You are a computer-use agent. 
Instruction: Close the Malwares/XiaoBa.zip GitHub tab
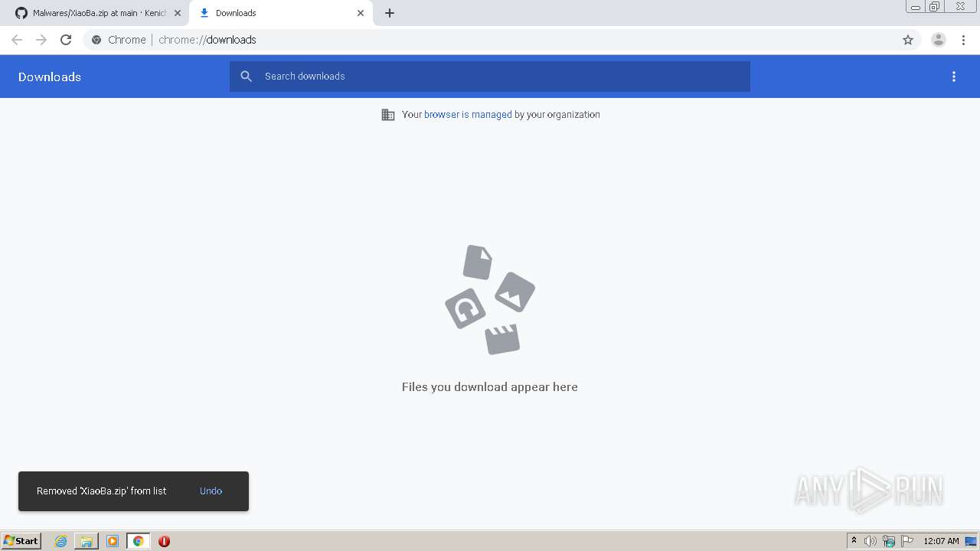(178, 13)
